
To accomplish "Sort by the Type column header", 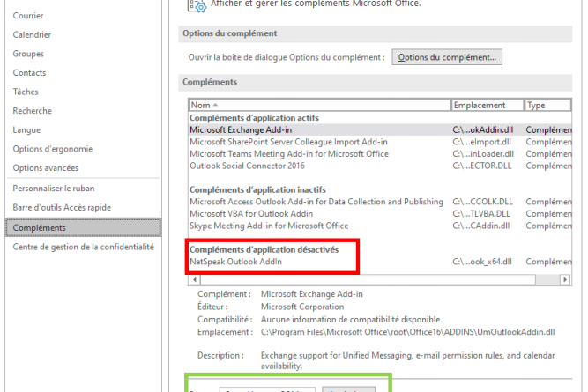I will point(547,106).
